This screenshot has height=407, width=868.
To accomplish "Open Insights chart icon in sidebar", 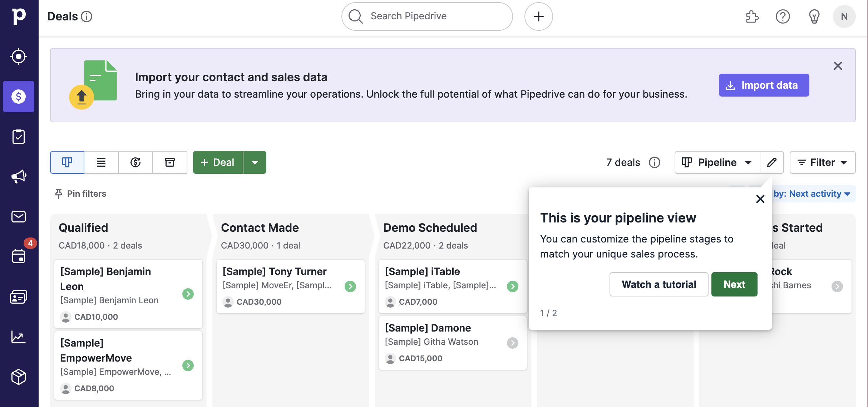I will [x=19, y=337].
